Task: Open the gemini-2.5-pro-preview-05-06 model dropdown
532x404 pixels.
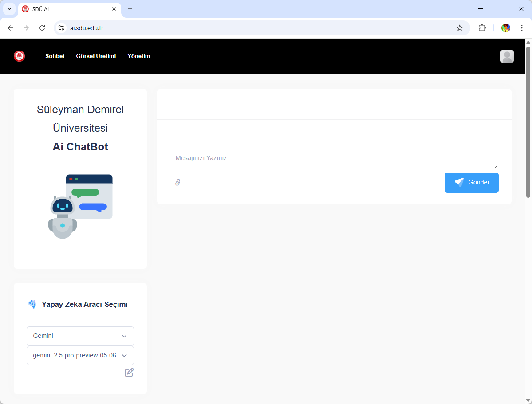Action: pyautogui.click(x=80, y=356)
